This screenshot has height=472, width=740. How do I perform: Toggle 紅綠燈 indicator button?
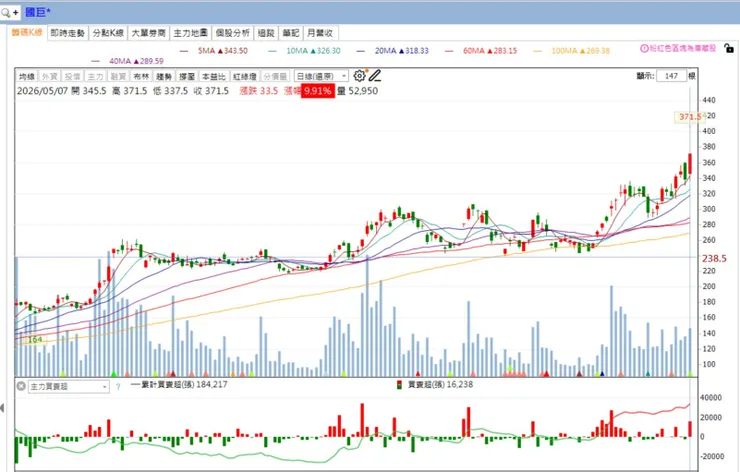[244, 76]
